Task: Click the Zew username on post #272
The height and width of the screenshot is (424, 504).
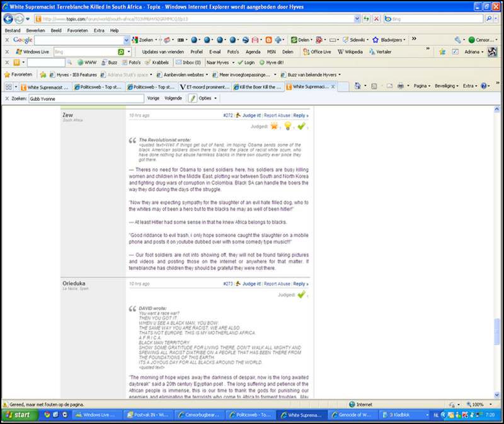Action: pyautogui.click(x=67, y=115)
